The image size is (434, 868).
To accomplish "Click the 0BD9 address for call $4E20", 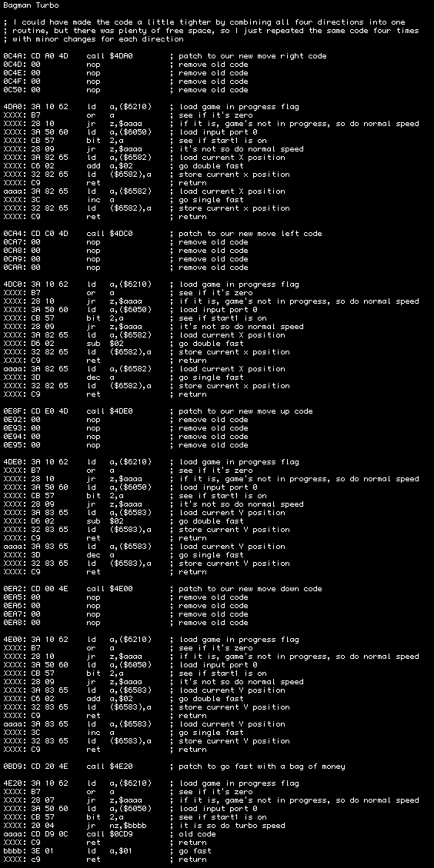I will [x=12, y=767].
